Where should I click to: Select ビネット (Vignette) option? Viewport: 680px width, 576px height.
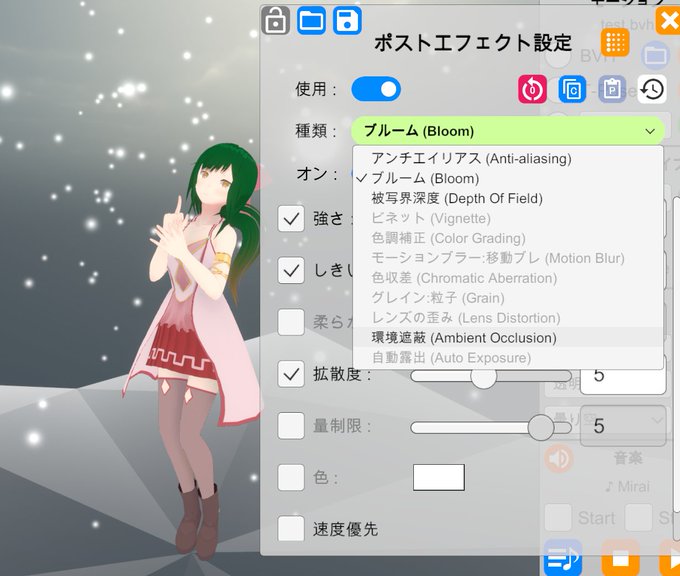(508, 218)
